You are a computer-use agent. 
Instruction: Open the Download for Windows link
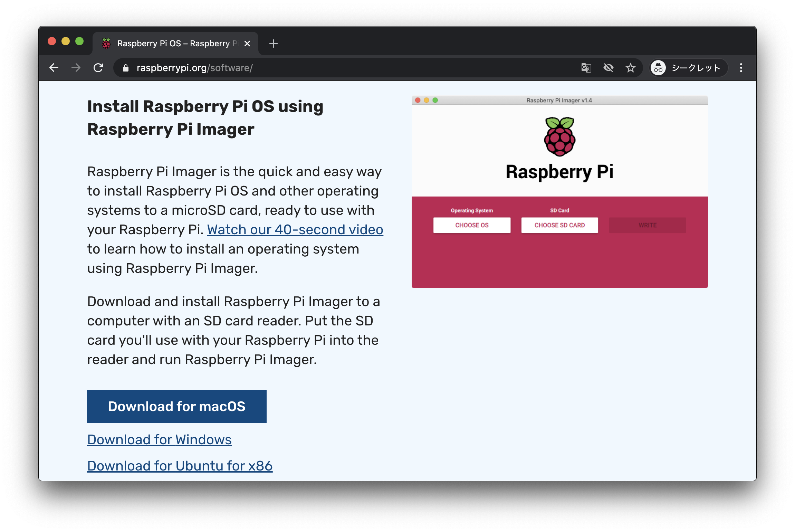(x=159, y=439)
